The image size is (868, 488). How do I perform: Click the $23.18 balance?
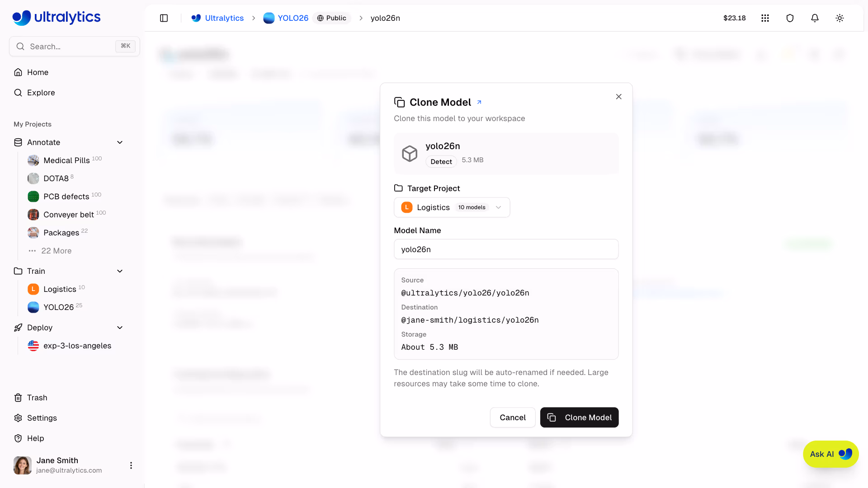point(734,18)
